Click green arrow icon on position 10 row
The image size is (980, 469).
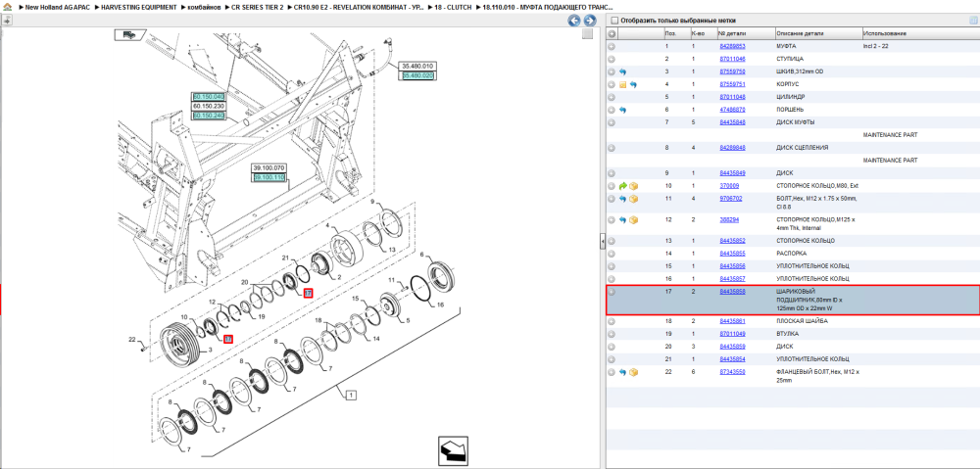click(622, 186)
